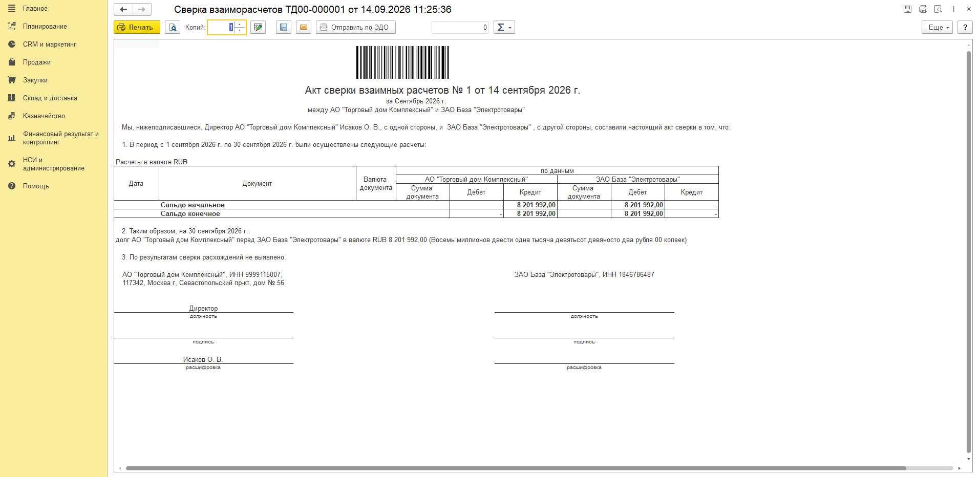Click the title bar save-to-disk icon
Screen dimensions: 980x477
tap(907, 9)
